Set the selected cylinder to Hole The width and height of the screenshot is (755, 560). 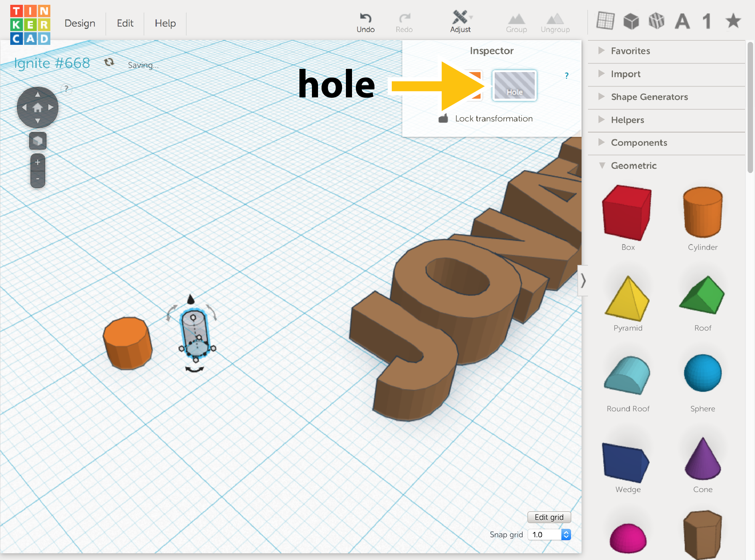[x=514, y=86]
